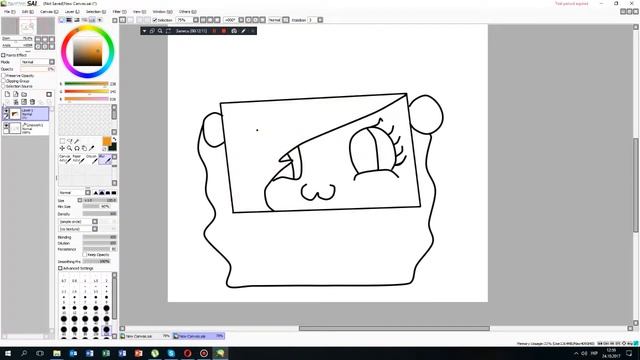The height and width of the screenshot is (360, 640).
Task: Click the horizontal canvas scrollbar
Action: (x=394, y=328)
